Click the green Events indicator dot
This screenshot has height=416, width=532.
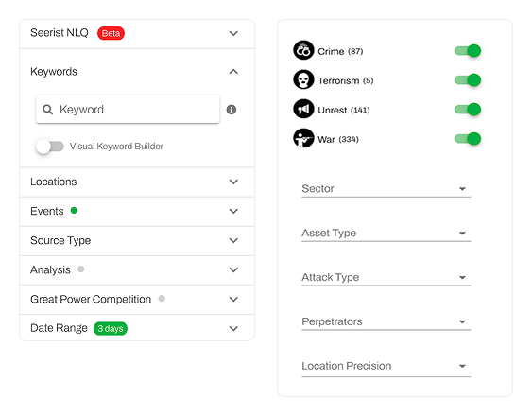74,211
